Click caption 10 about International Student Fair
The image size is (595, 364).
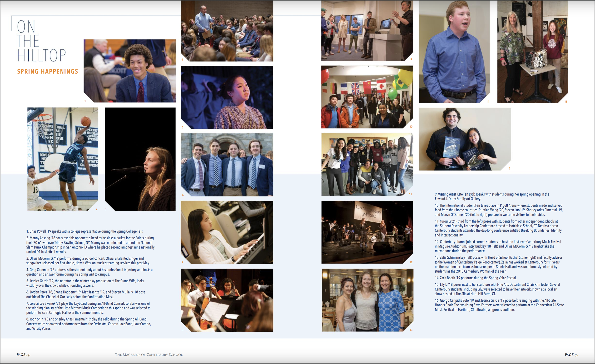pyautogui.click(x=499, y=210)
